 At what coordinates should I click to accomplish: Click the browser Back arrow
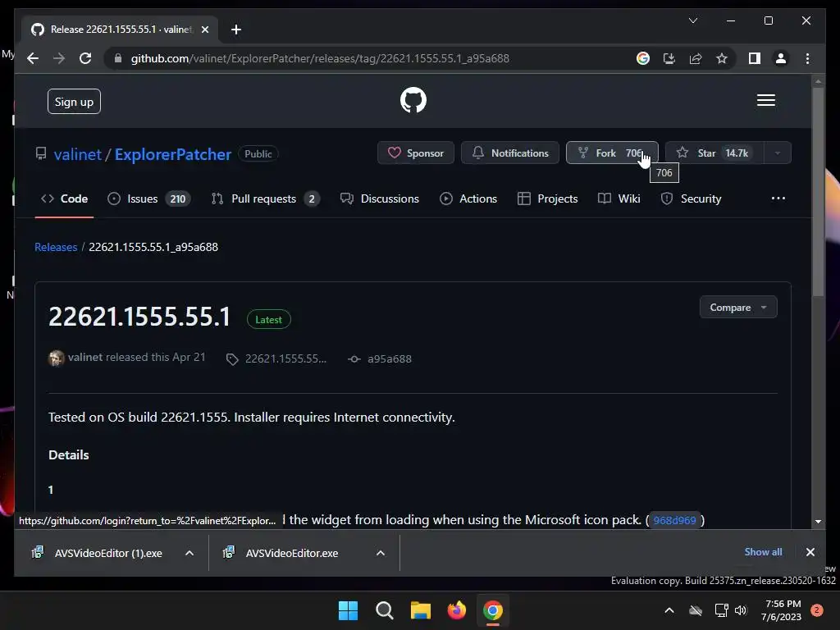point(33,58)
